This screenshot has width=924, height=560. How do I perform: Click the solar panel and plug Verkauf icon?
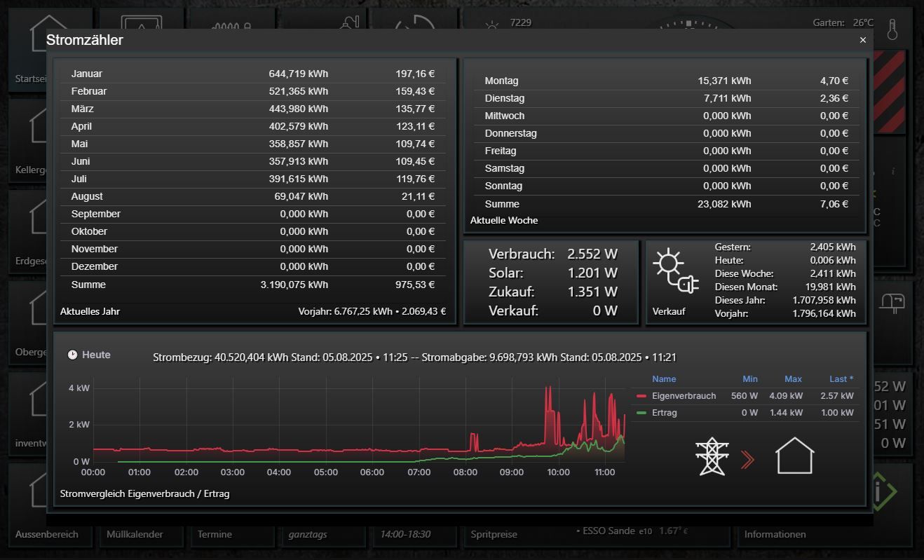coord(676,272)
